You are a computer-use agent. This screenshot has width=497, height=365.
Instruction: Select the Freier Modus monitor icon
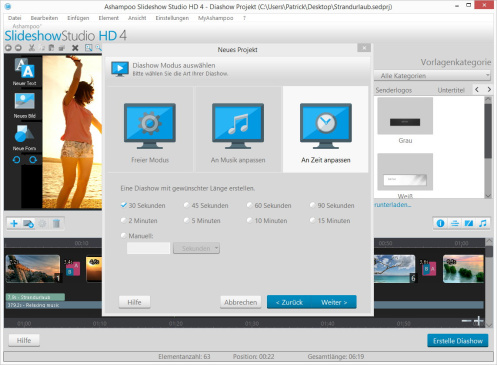(x=150, y=126)
